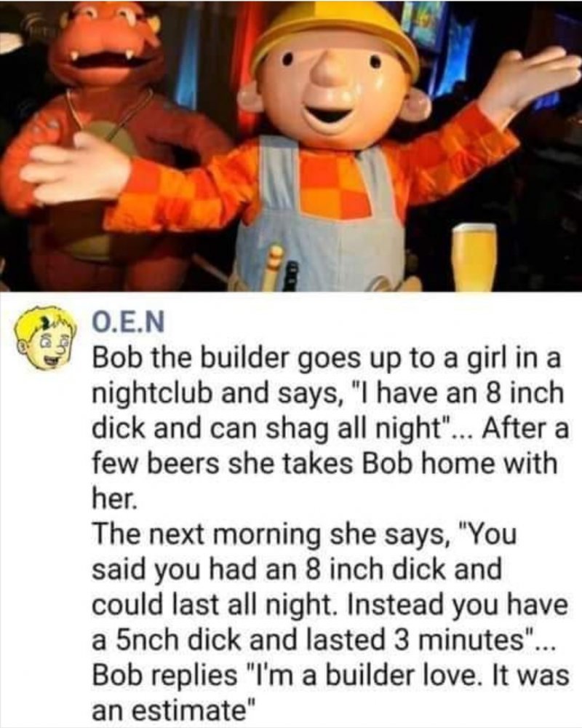
Task: Click the dragon's round necklace medallion
Action: [111, 138]
